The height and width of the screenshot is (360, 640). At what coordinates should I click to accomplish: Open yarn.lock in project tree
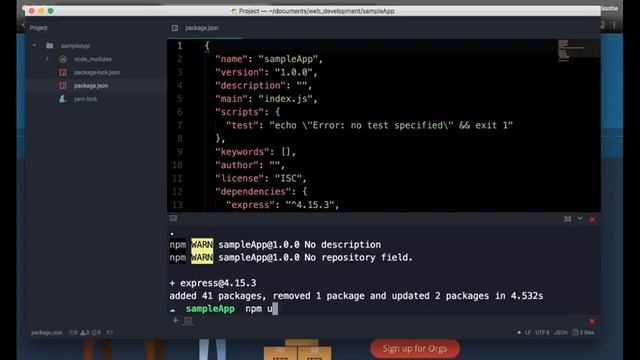(85, 99)
